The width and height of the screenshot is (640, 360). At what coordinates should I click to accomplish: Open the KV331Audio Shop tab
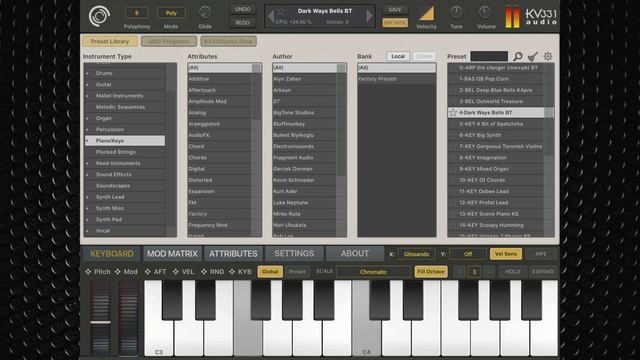coord(229,41)
